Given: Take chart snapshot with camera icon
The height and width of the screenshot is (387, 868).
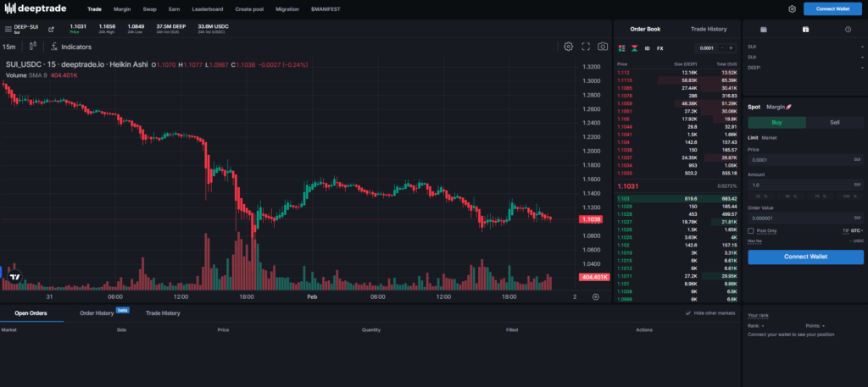Looking at the screenshot, I should 602,47.
